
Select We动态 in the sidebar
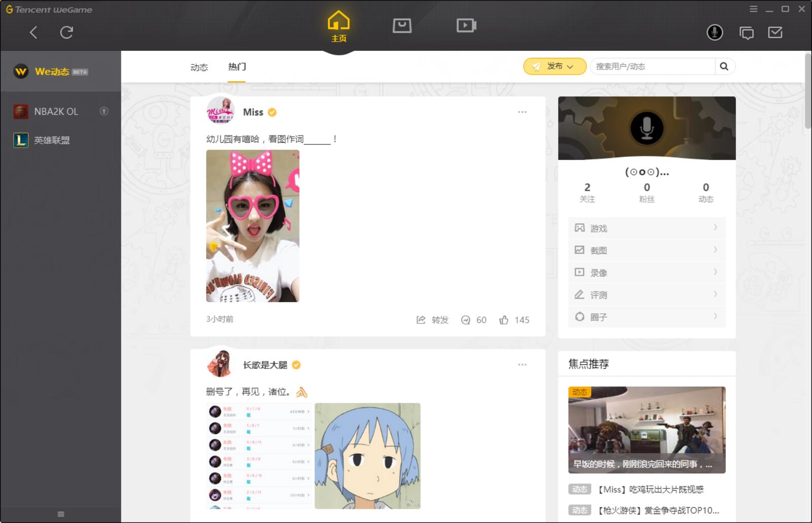coord(61,72)
